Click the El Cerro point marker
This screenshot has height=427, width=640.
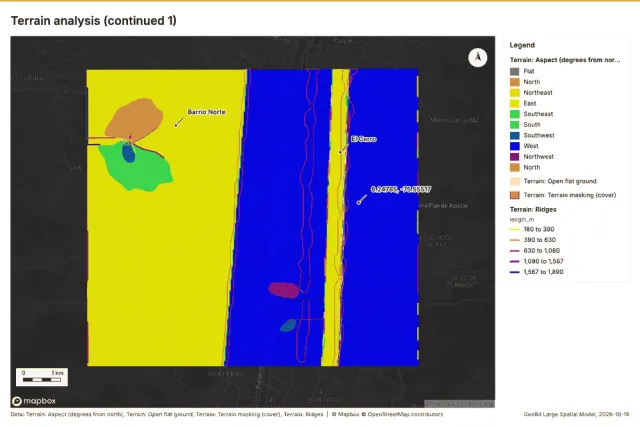click(340, 152)
